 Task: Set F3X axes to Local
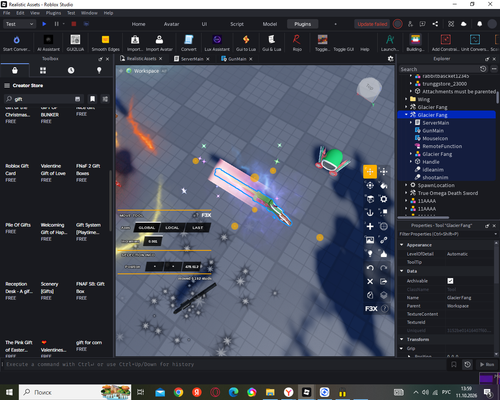click(172, 228)
